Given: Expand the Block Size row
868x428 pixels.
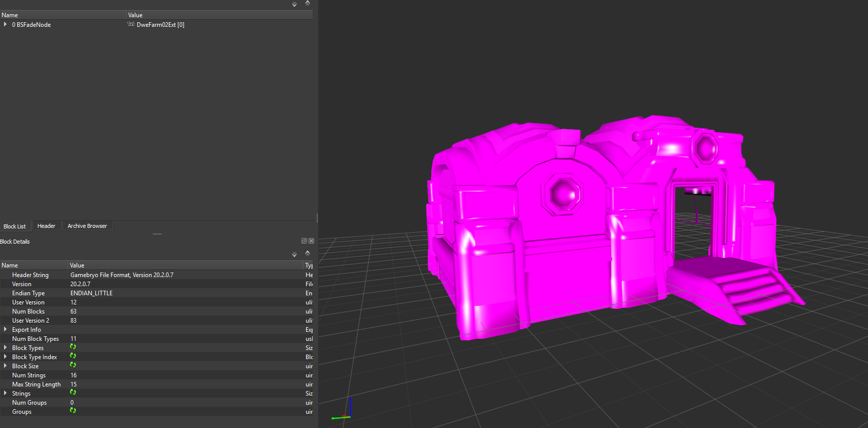Looking at the screenshot, I should (5, 366).
